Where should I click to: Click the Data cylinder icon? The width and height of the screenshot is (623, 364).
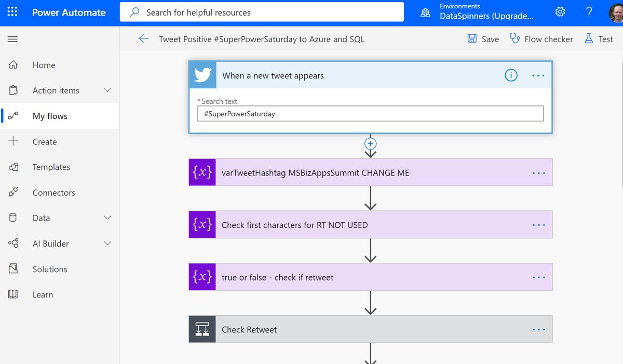coord(13,218)
